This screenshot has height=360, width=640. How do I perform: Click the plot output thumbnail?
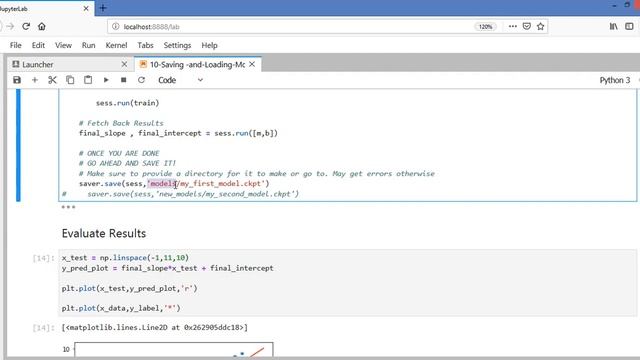(174, 350)
